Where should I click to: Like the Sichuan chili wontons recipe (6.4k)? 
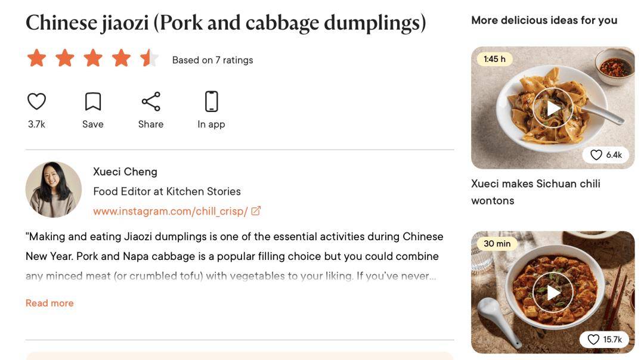596,155
